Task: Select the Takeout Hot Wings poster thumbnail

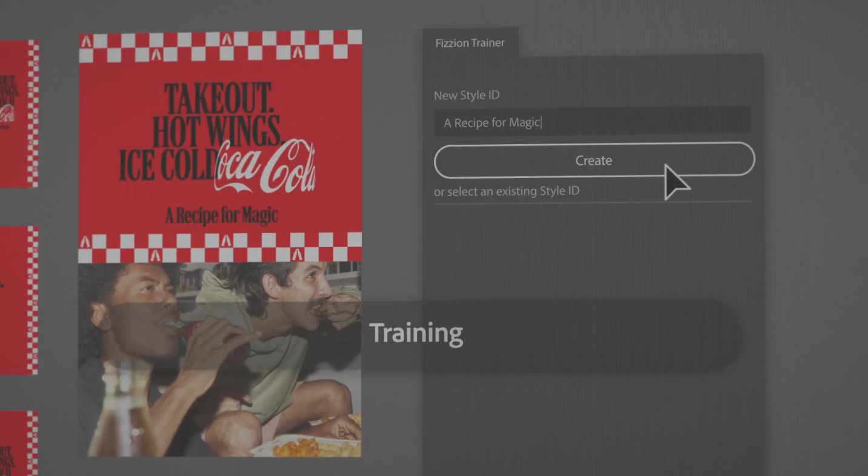Action: point(220,243)
